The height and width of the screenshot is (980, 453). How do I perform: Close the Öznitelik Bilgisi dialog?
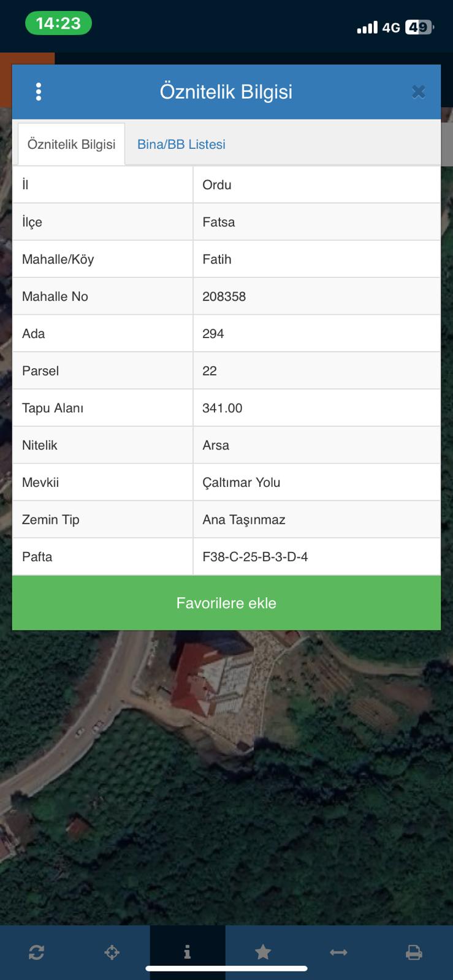coord(418,92)
